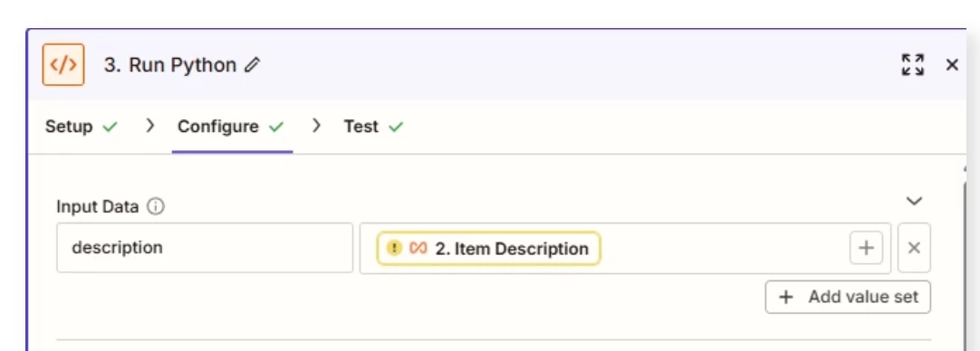Image resolution: width=980 pixels, height=351 pixels.
Task: Click the orange code step icon
Action: click(63, 65)
